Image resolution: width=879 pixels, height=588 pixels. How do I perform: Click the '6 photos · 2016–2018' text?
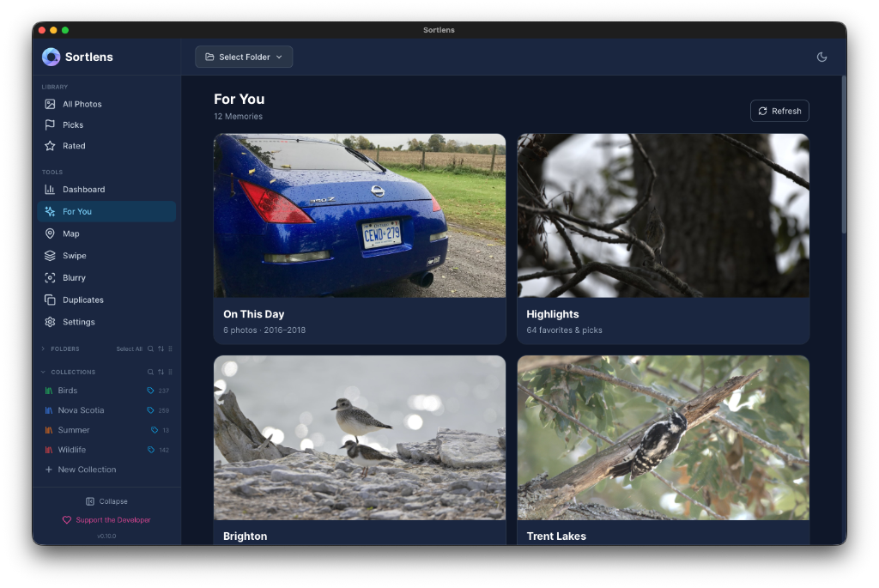tap(264, 330)
